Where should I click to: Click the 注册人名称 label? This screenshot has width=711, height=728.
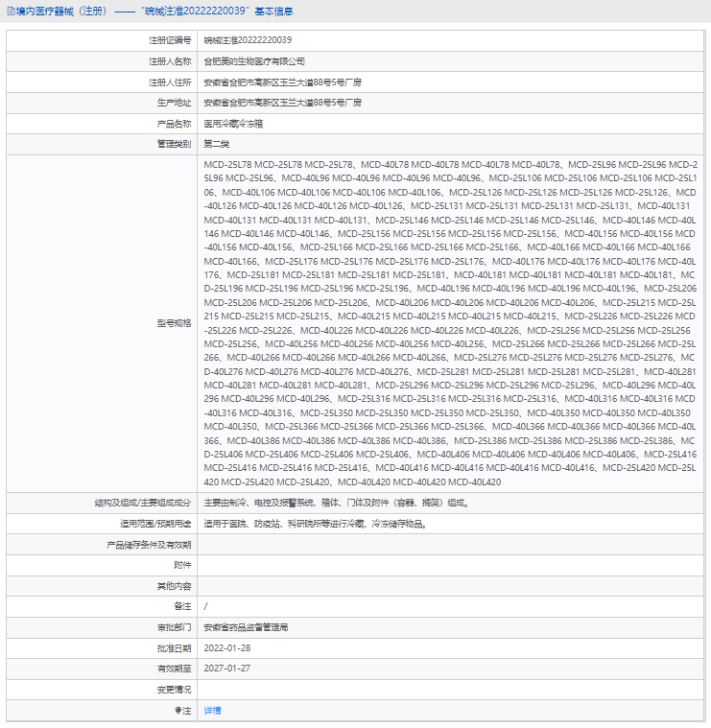coord(170,61)
